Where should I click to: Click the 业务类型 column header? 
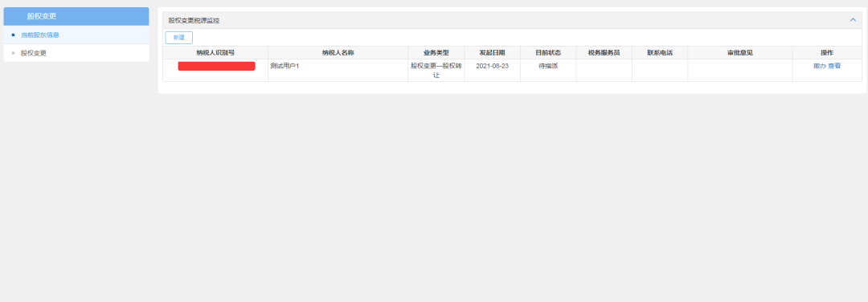tap(436, 52)
